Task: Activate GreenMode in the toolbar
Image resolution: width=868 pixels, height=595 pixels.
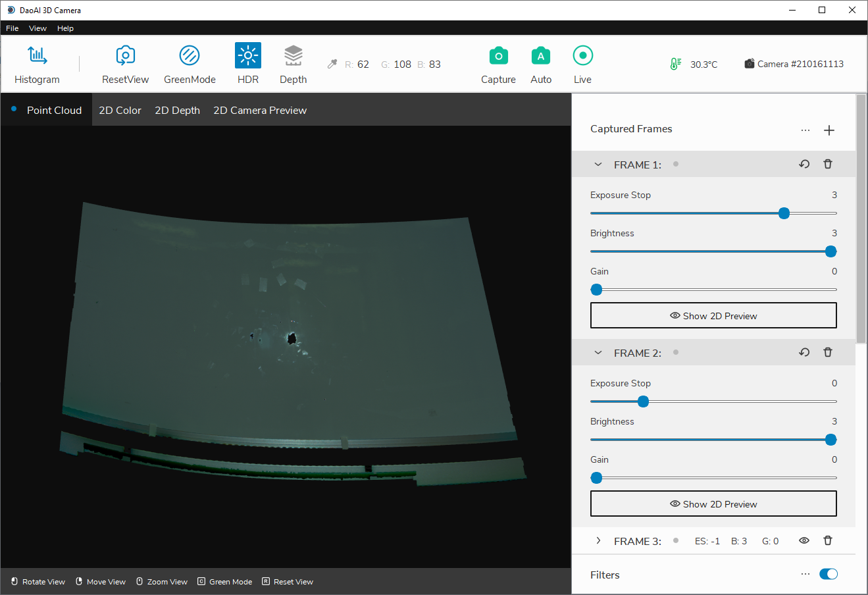Action: pos(190,56)
